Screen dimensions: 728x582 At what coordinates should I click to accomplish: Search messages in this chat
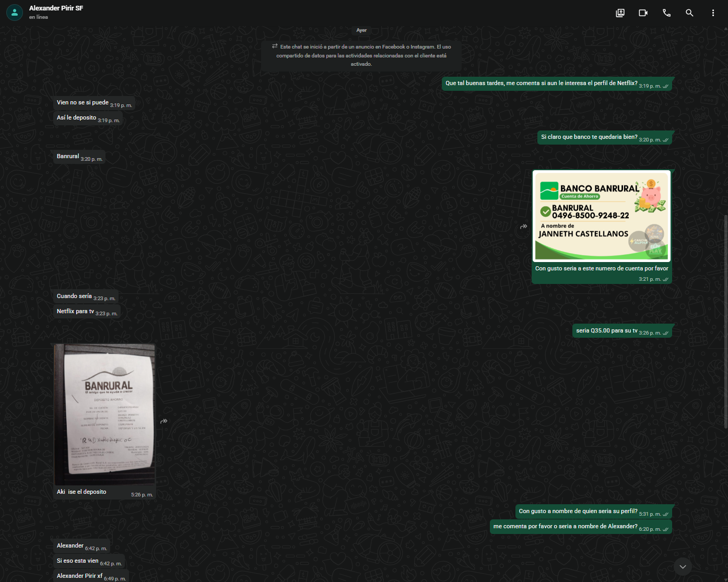click(x=689, y=13)
